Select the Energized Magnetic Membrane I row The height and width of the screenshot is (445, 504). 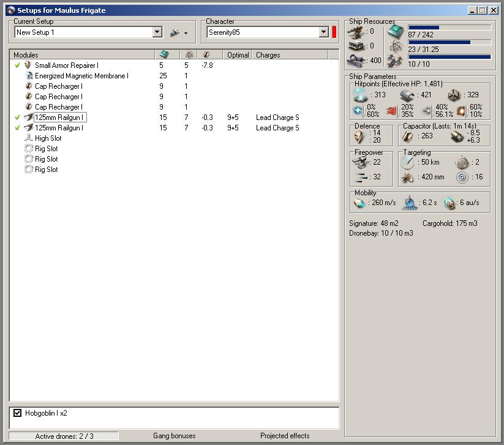173,76
